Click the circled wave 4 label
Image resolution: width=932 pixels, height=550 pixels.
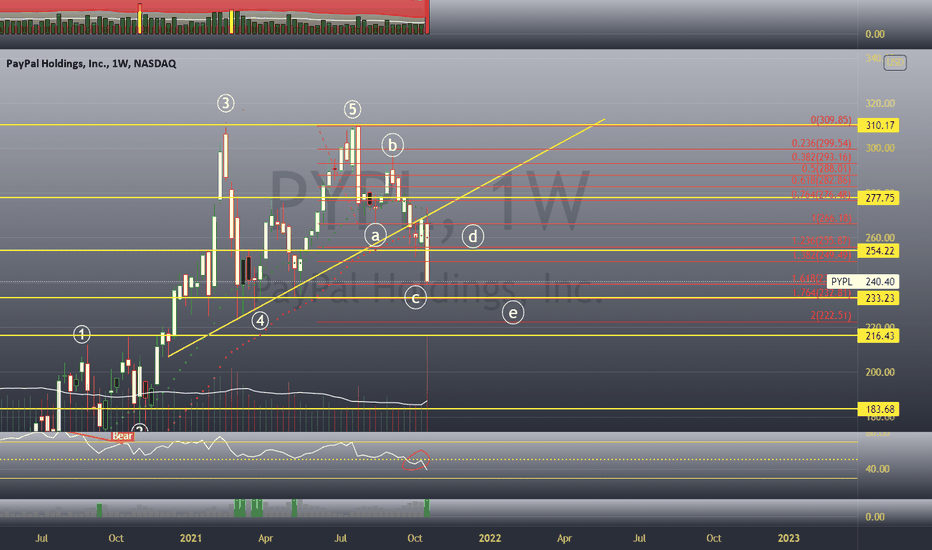pyautogui.click(x=260, y=321)
